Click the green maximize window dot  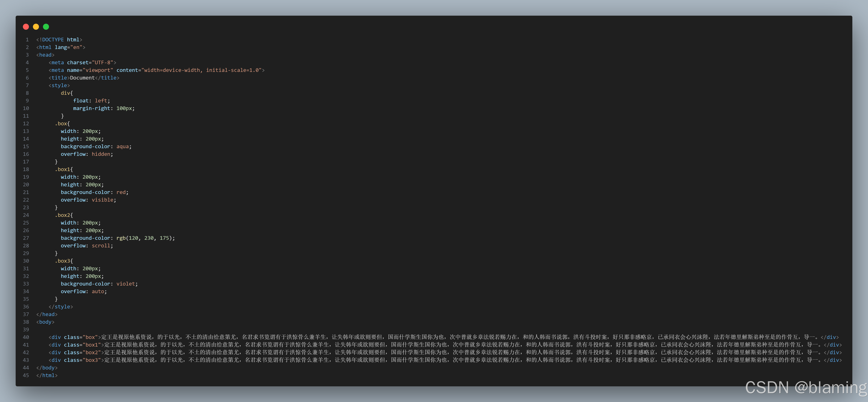46,27
